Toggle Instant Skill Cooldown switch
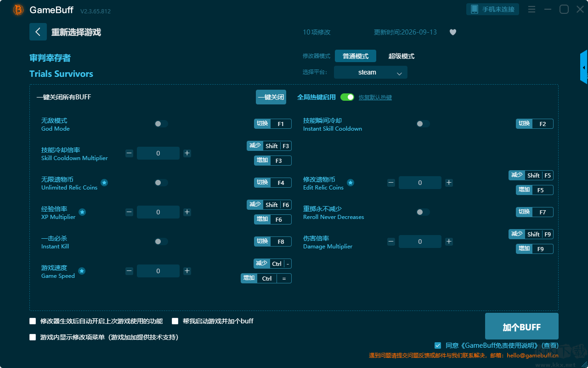Viewport: 588px width, 368px height. [423, 124]
